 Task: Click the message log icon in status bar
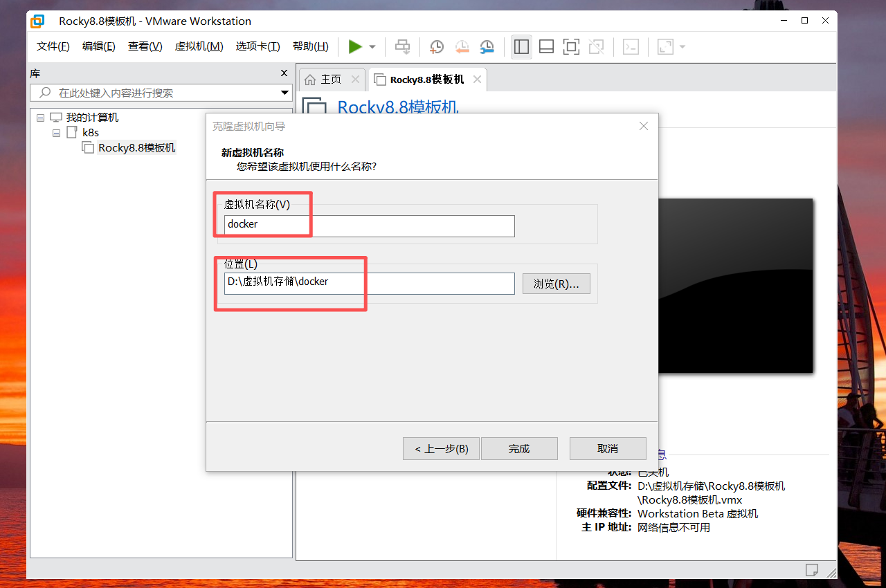tap(812, 569)
